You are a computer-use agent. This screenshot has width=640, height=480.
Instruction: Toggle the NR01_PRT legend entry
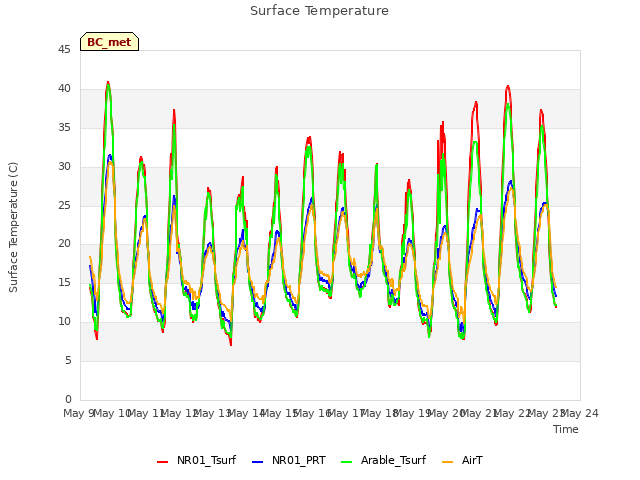(289, 460)
